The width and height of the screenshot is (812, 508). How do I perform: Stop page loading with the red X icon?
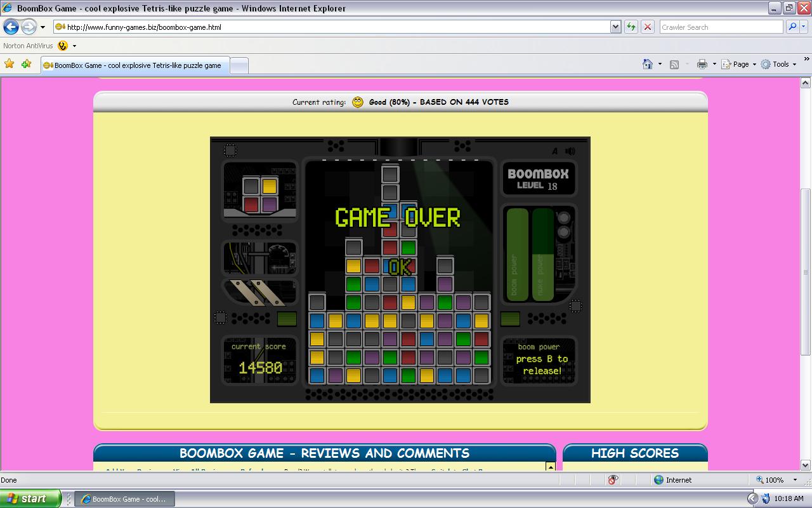[x=646, y=26]
